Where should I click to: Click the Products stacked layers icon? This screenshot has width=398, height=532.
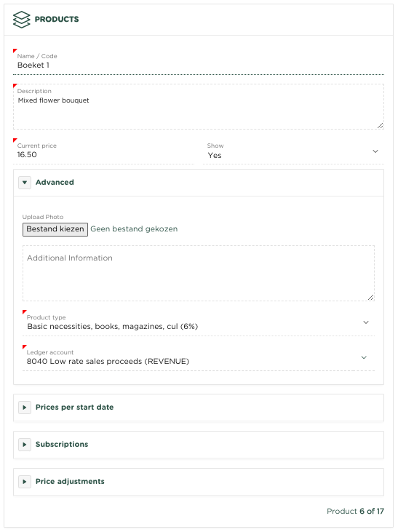point(21,20)
